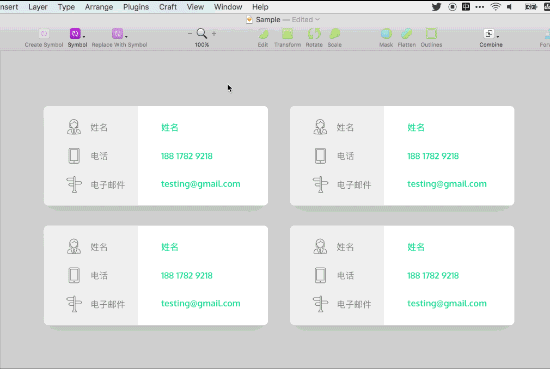Open the Craft menu
The width and height of the screenshot is (550, 369).
(x=168, y=7)
